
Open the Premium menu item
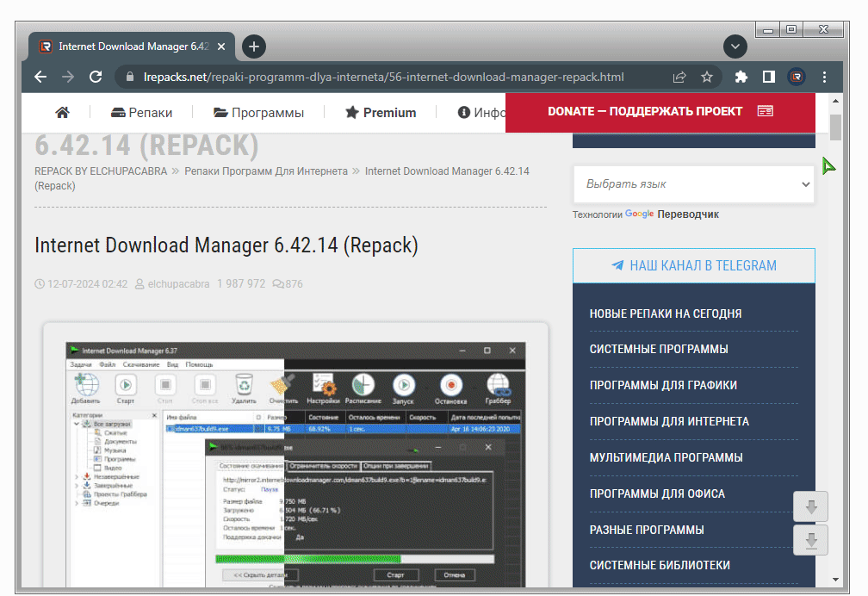[x=381, y=113]
